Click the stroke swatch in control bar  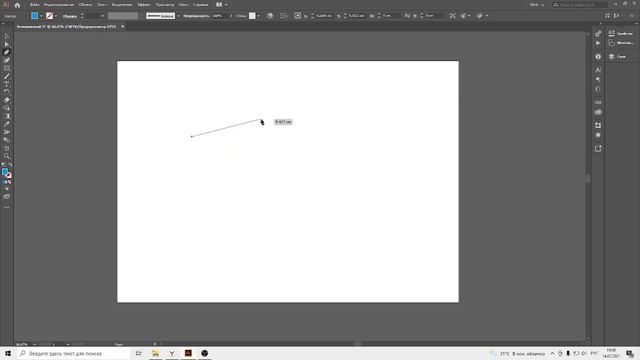pyautogui.click(x=49, y=16)
